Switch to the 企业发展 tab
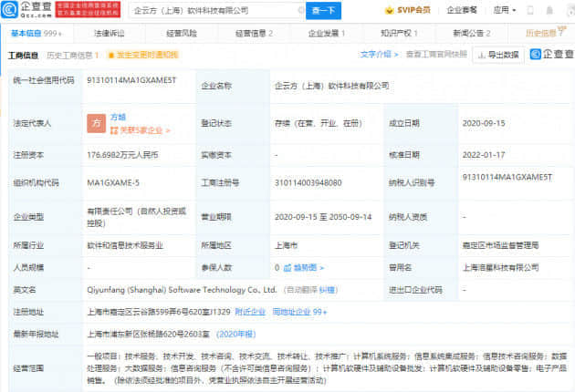 coord(327,34)
